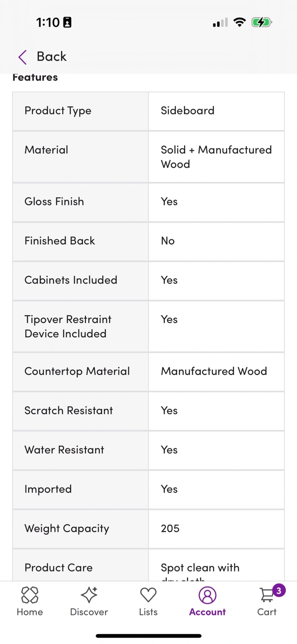This screenshot has width=297, height=644.
Task: Tap the Product Type row label
Action: (x=58, y=111)
